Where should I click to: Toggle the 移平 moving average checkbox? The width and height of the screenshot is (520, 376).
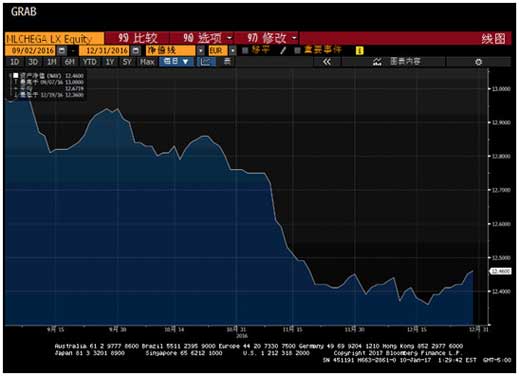[245, 51]
